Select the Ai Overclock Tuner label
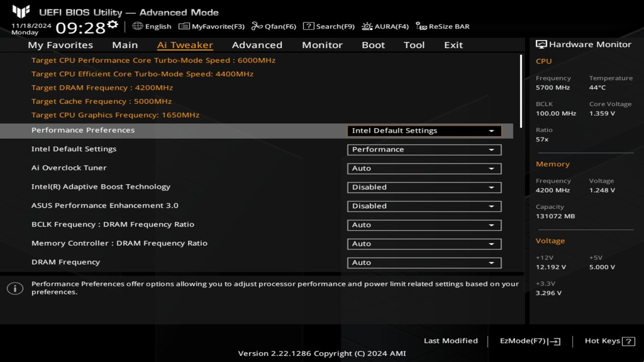 click(69, 167)
